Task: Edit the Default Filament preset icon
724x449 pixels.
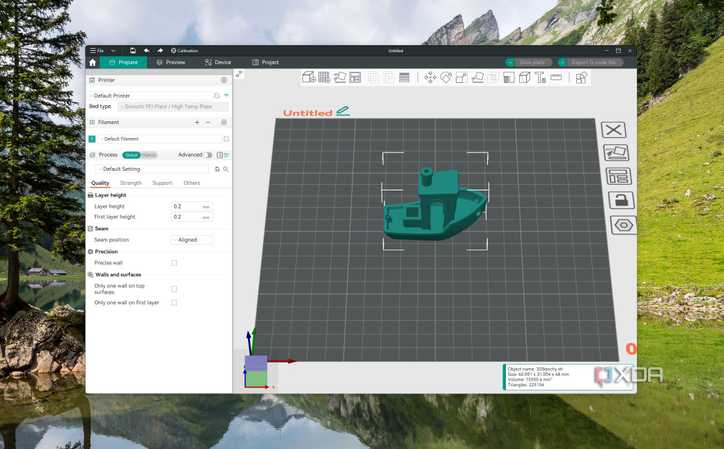Action: (226, 139)
